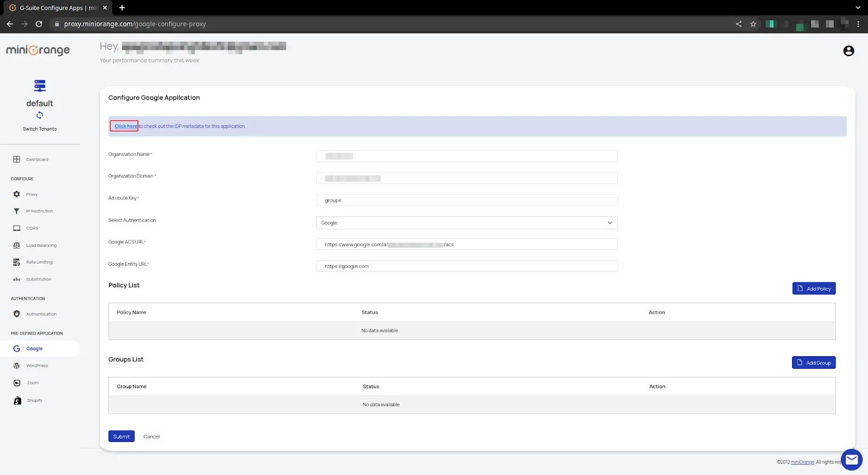The image size is (868, 475).
Task: Click the Zoom icon in sidebar
Action: [x=17, y=383]
